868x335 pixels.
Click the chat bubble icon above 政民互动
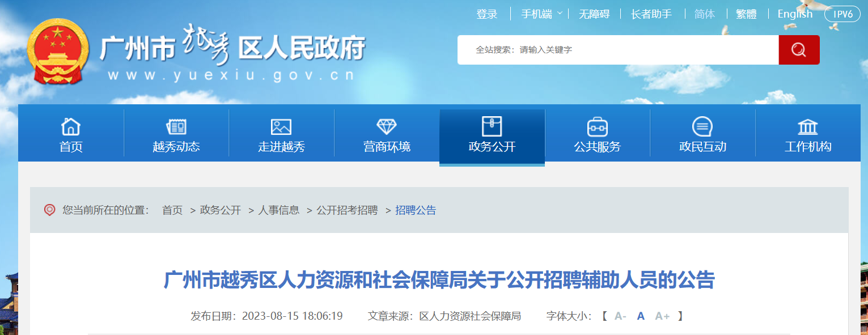coord(702,126)
